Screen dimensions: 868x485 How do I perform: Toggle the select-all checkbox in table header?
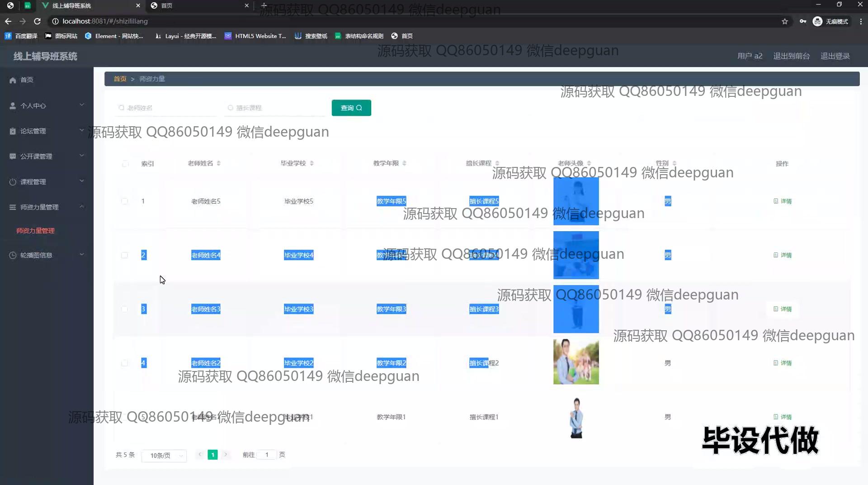(125, 164)
